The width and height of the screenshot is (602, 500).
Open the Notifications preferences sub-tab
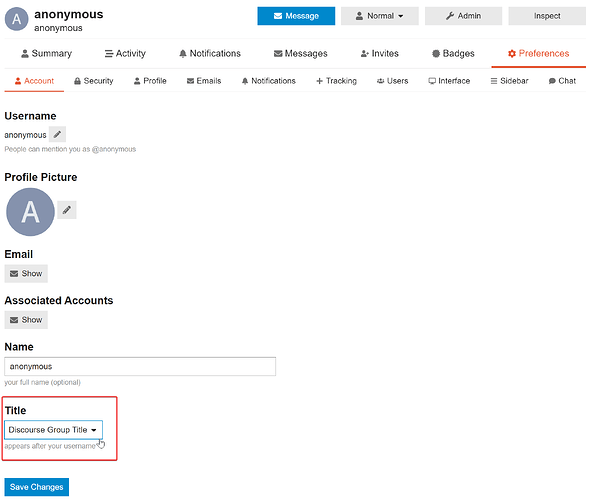click(269, 81)
